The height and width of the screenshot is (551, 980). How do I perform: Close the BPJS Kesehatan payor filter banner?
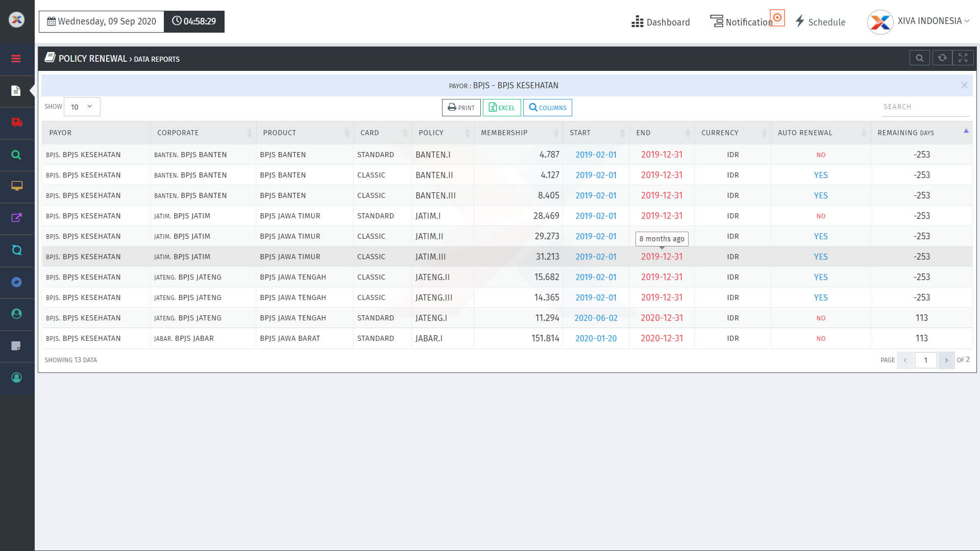point(964,85)
